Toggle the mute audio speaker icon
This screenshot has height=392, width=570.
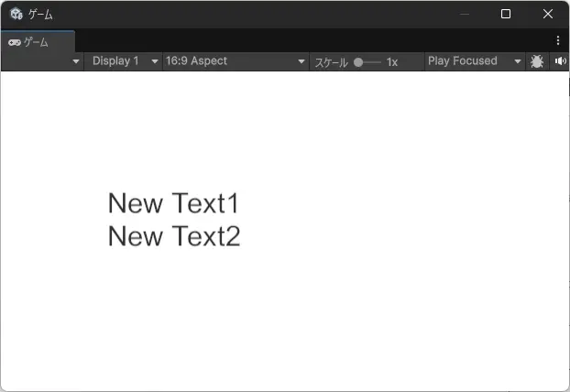coord(560,61)
